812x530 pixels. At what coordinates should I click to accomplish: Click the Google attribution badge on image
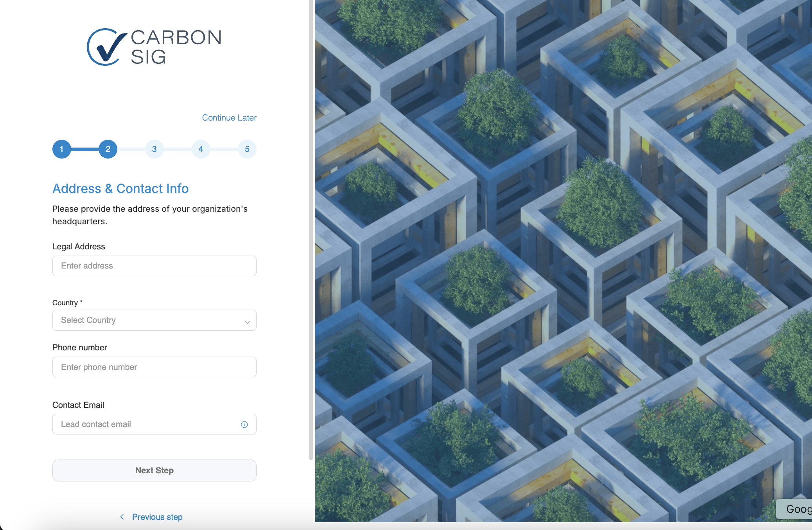[795, 509]
